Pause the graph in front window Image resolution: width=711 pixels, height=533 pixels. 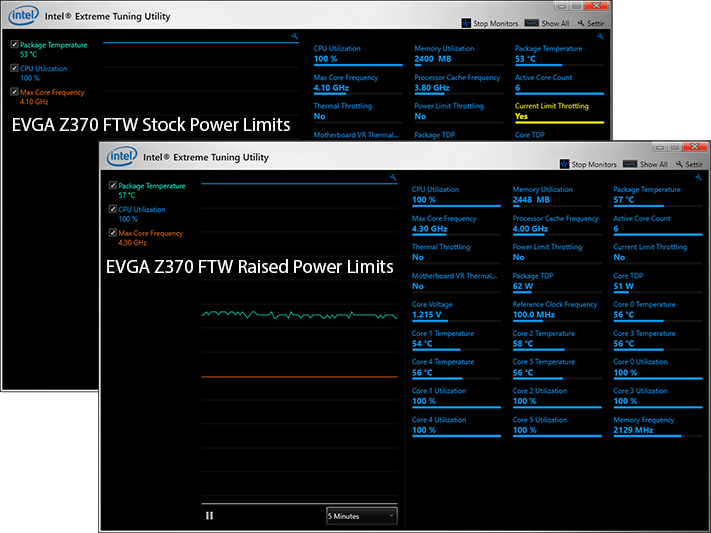(x=209, y=516)
